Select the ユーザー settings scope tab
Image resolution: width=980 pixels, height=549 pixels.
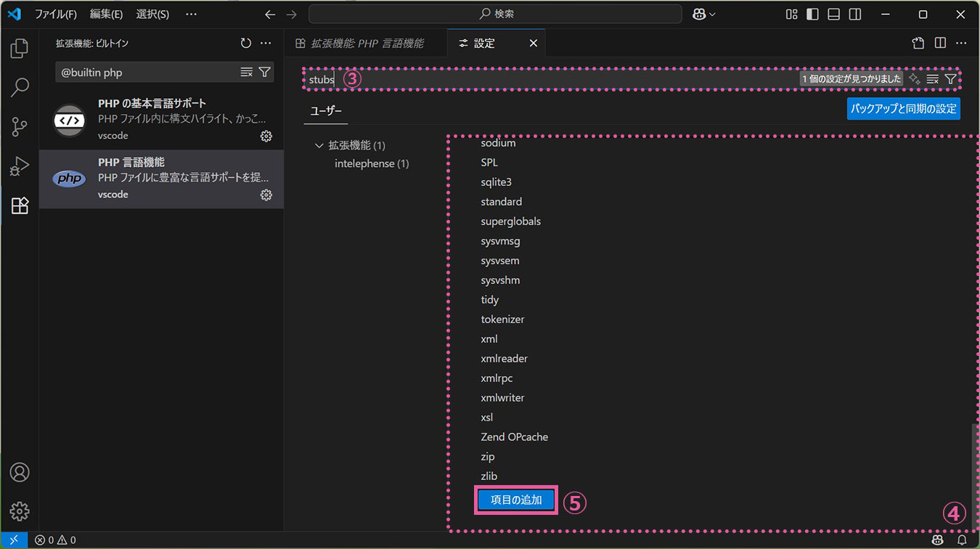326,111
